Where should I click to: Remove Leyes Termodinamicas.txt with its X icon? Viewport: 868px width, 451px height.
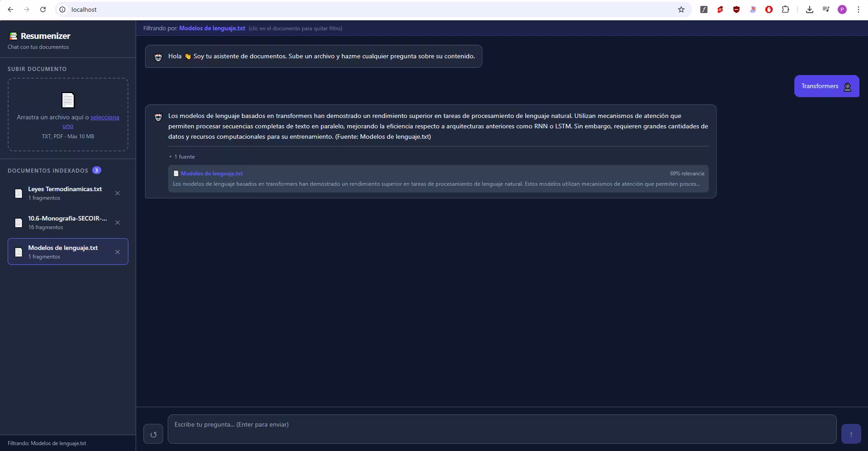[118, 193]
